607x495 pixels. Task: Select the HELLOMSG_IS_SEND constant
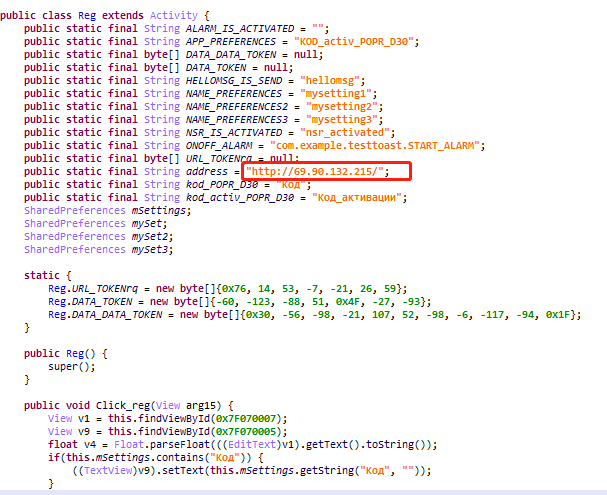point(234,81)
